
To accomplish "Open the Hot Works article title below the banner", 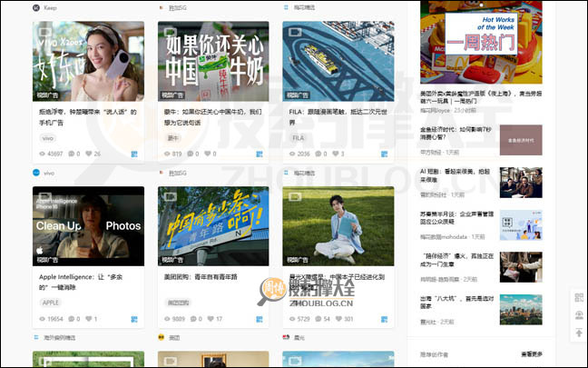I will [x=481, y=97].
